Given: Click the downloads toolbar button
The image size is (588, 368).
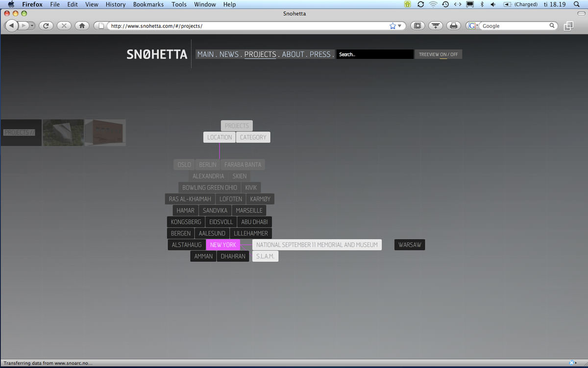Looking at the screenshot, I should coord(436,26).
